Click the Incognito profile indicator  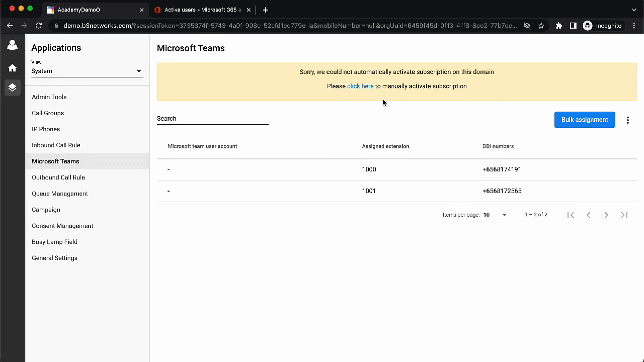coord(602,26)
